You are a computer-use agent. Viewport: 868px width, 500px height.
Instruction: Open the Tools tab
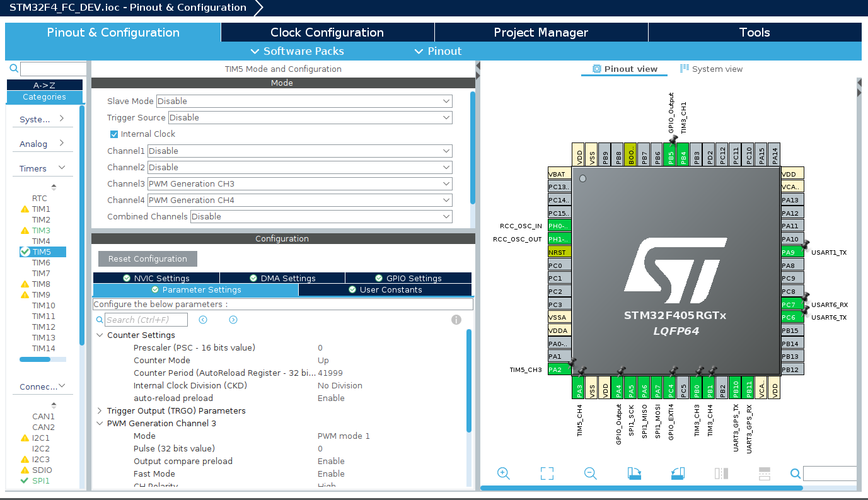[755, 32]
